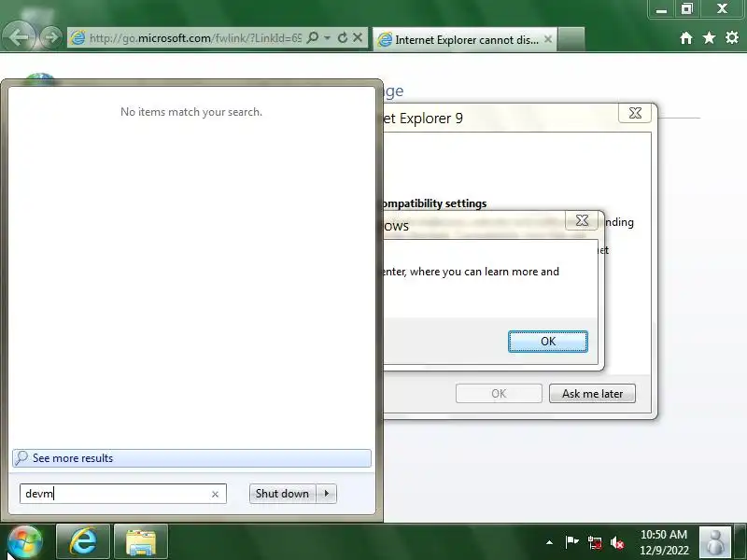Show hidden tray icons arrow
The image size is (747, 560).
(x=549, y=542)
